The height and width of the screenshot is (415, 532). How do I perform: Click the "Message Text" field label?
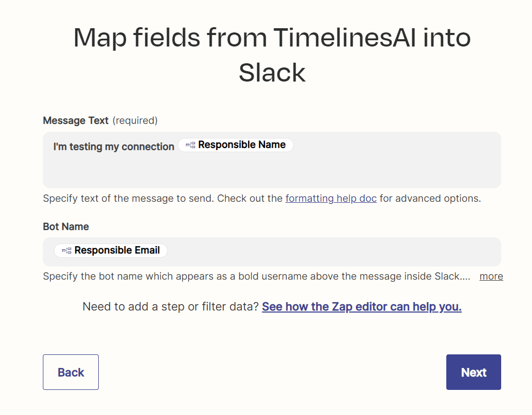(x=76, y=121)
